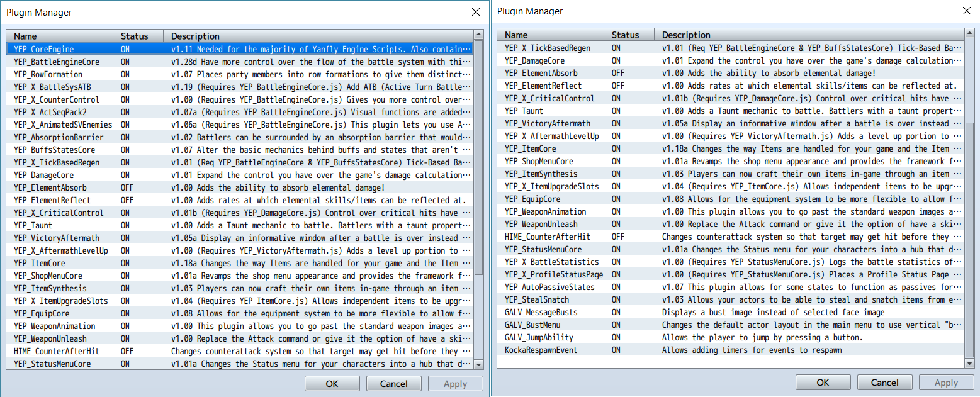Select the YEP_X_AnimatedSVEnemies plugin row

point(240,125)
